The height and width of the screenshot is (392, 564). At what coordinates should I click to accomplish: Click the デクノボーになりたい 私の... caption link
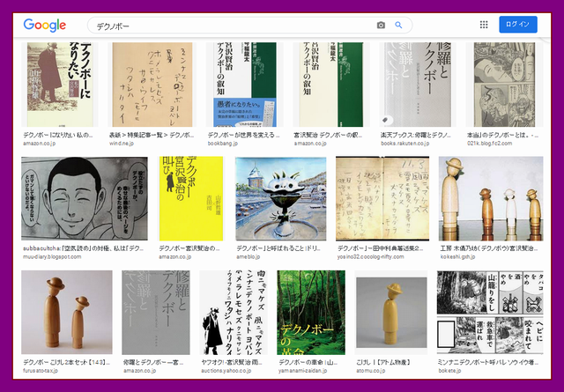point(58,136)
